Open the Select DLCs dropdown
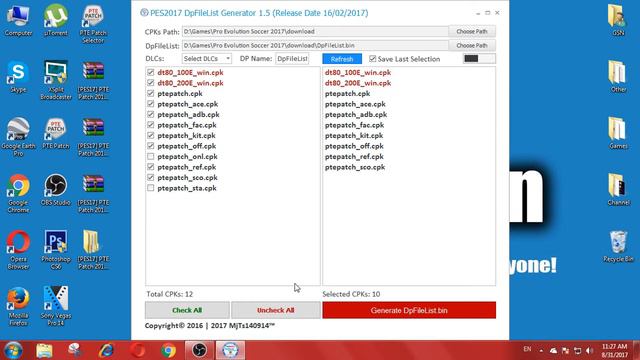 [207, 59]
